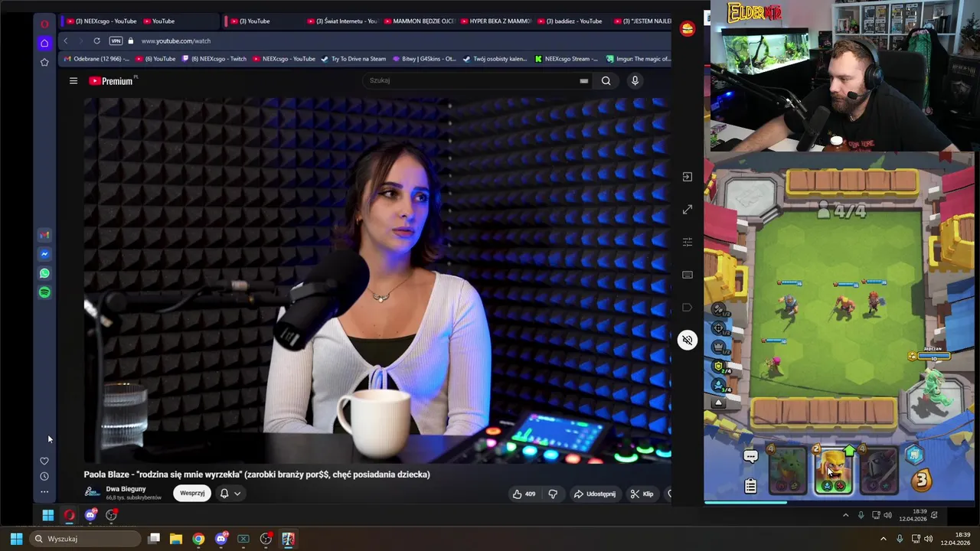The width and height of the screenshot is (980, 551).
Task: Open 'Bitwy | G4Skins' bookmark
Action: (424, 59)
